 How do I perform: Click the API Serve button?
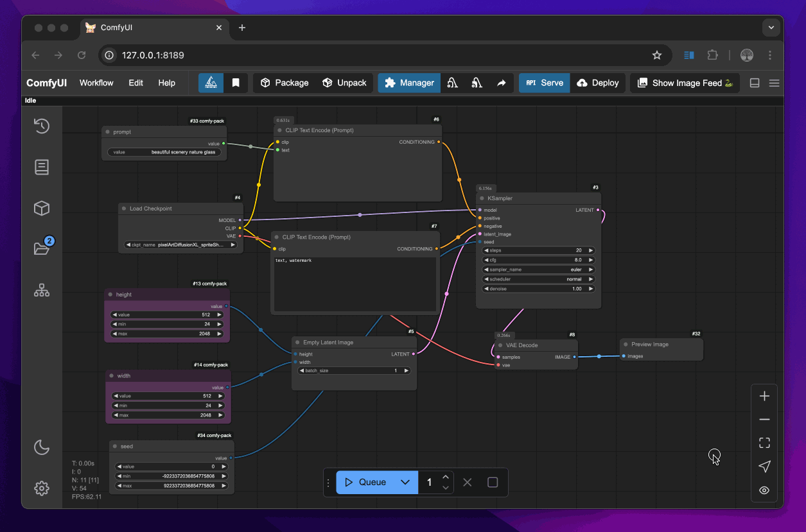tap(544, 83)
